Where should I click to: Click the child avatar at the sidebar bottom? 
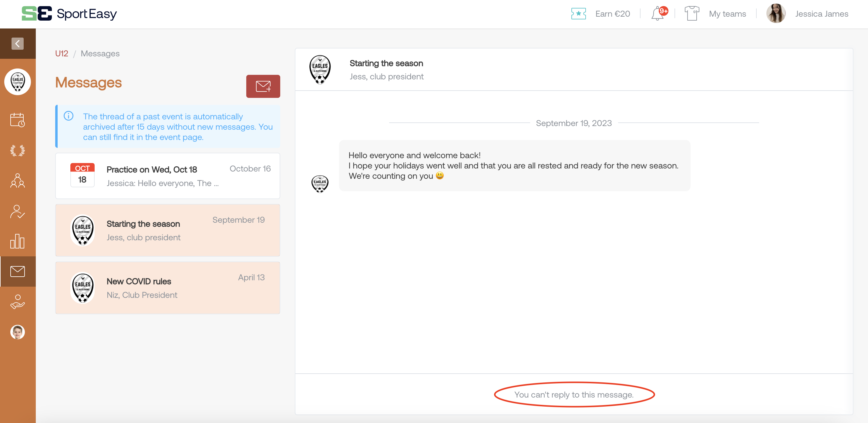(18, 332)
